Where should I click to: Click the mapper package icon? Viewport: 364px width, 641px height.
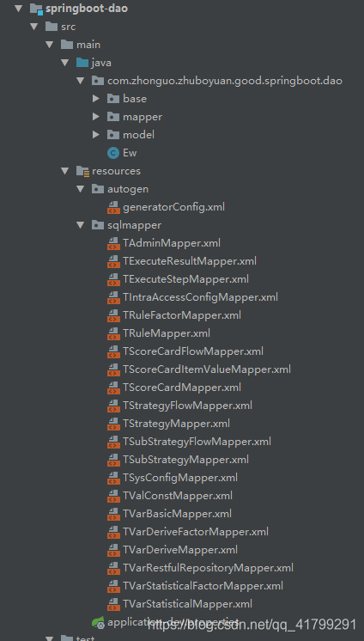[x=113, y=117]
